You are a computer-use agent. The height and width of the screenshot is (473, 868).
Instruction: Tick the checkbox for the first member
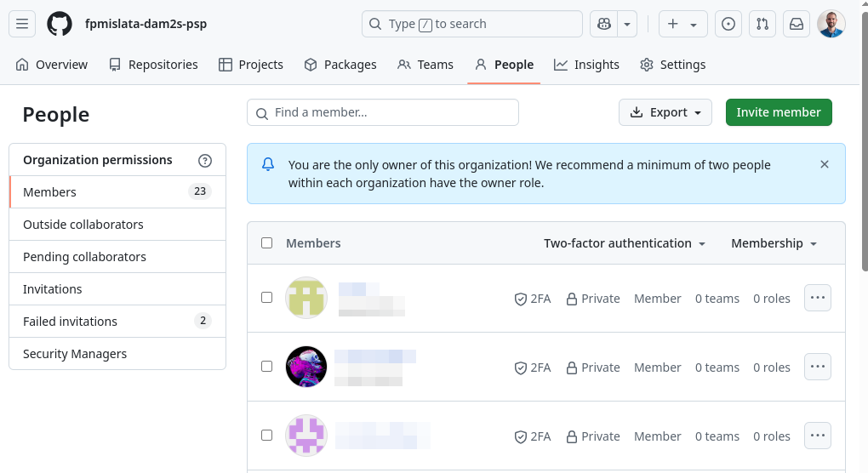pyautogui.click(x=267, y=298)
